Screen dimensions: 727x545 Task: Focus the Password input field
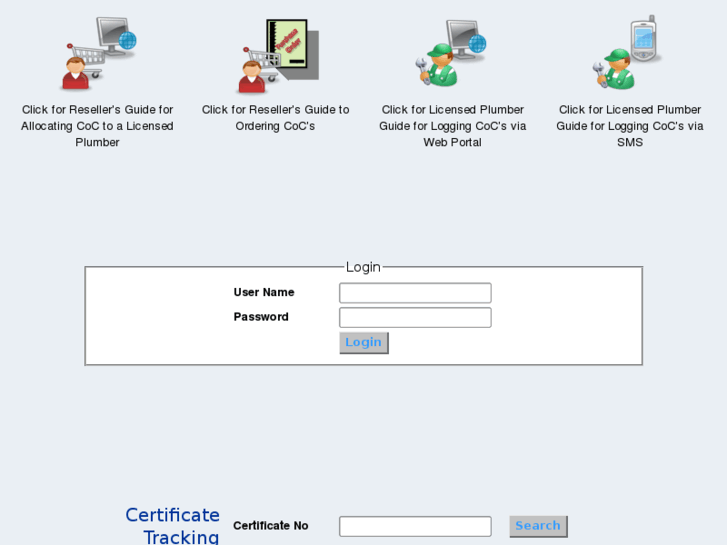415,317
